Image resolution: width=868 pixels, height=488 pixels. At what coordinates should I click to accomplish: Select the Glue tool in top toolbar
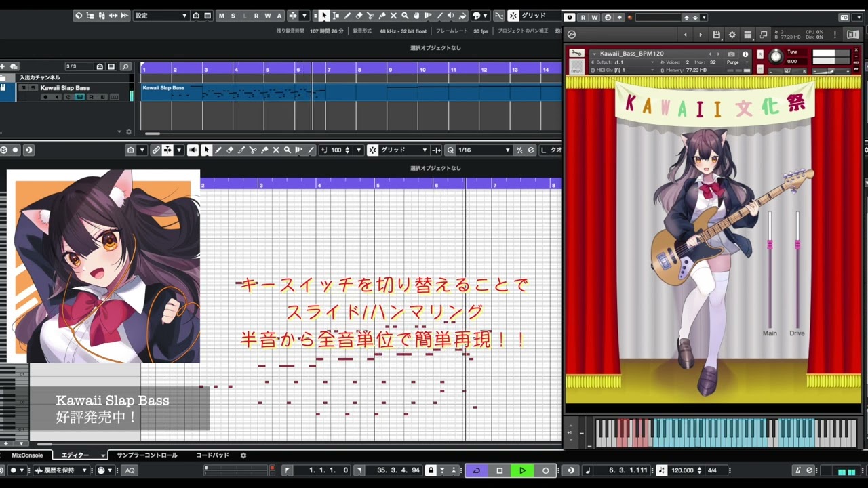[382, 16]
